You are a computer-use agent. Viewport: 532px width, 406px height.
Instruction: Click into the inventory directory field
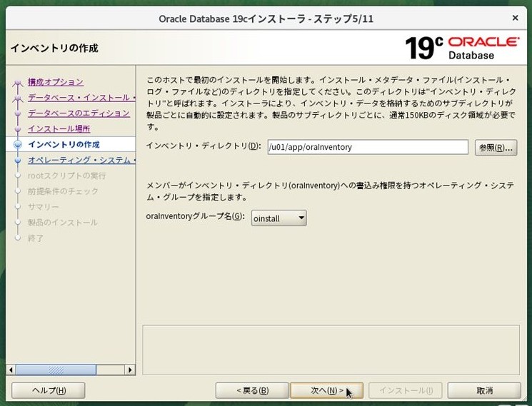coord(368,147)
